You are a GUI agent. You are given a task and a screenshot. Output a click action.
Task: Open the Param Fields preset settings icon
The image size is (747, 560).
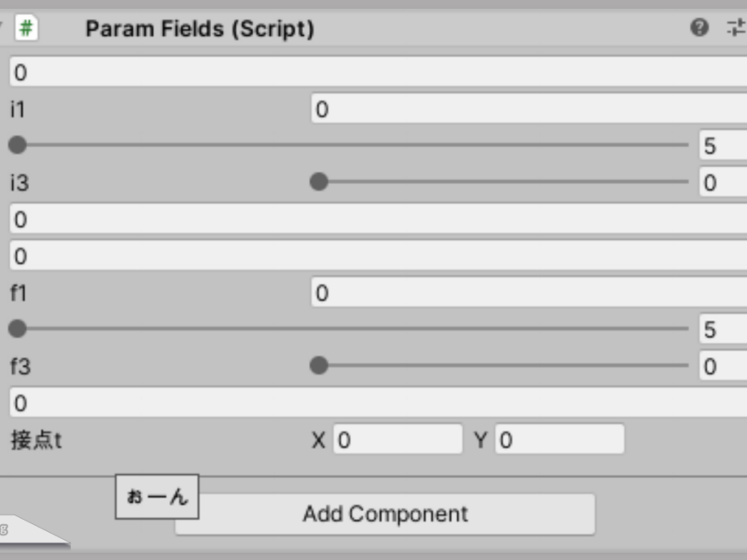point(734,28)
